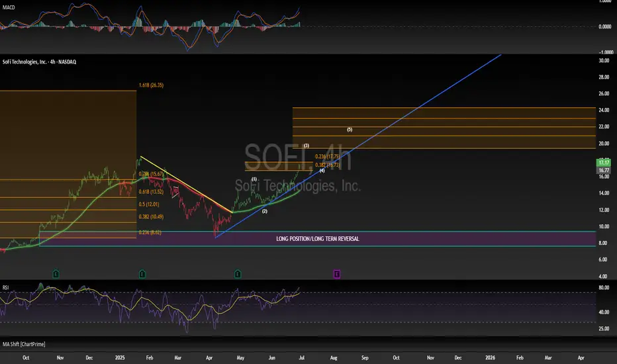Screen dimensions: 617x364
Task: Click the Jun time axis label
Action: click(x=272, y=357)
